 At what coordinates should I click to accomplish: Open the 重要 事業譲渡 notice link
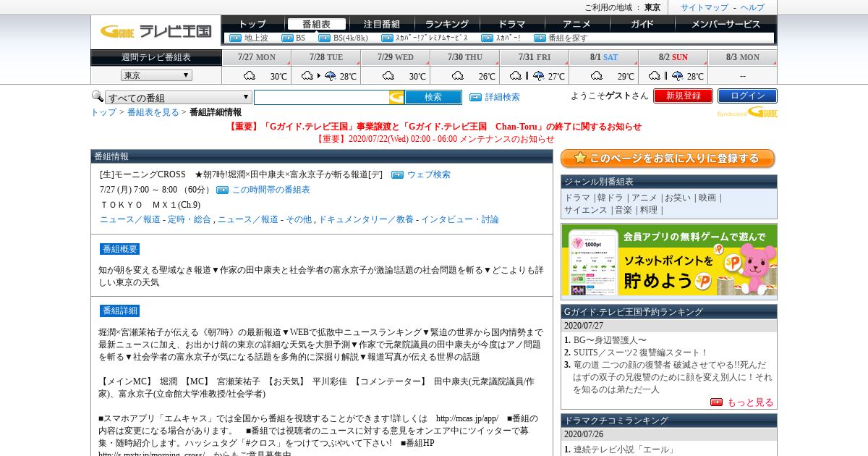pos(435,127)
